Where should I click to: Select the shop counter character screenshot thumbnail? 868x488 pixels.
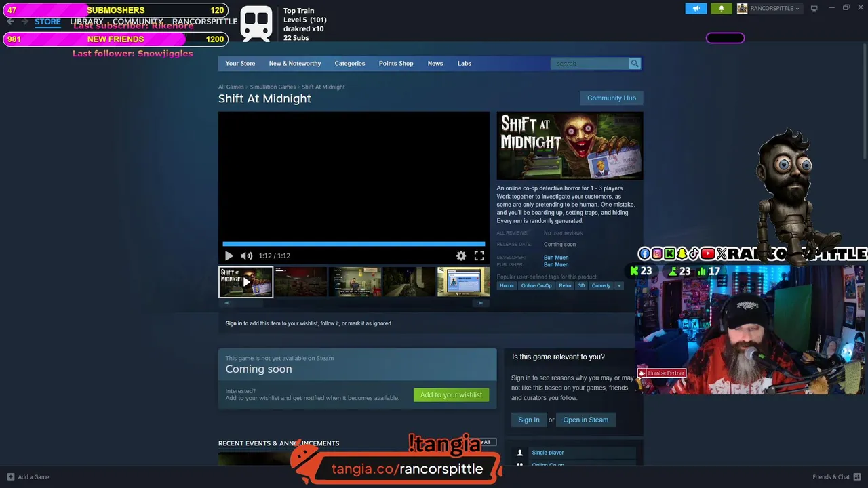[x=355, y=281]
